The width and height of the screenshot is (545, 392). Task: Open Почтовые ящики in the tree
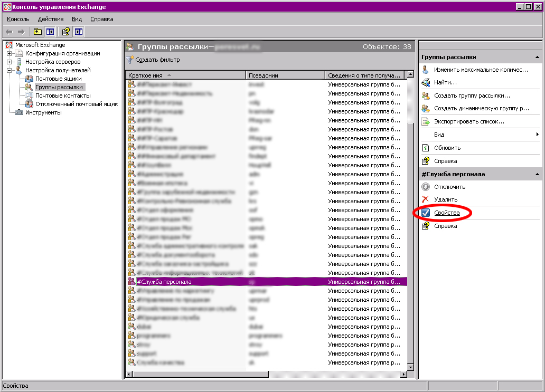(59, 79)
